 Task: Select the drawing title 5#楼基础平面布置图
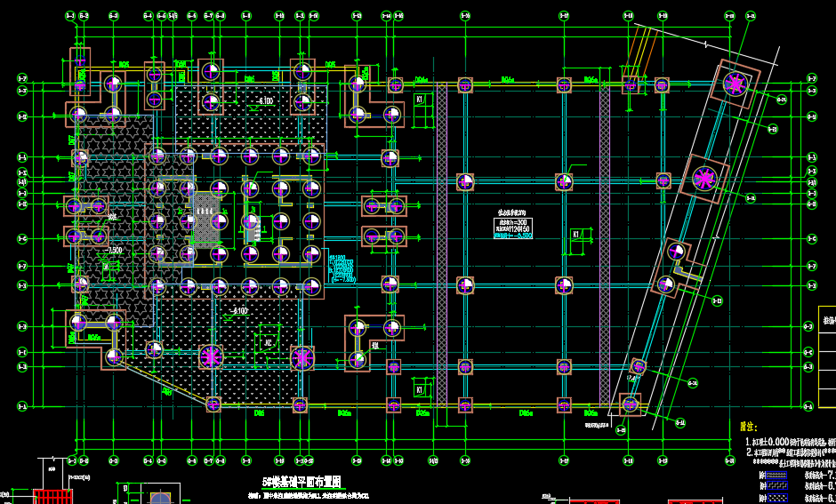[301, 482]
